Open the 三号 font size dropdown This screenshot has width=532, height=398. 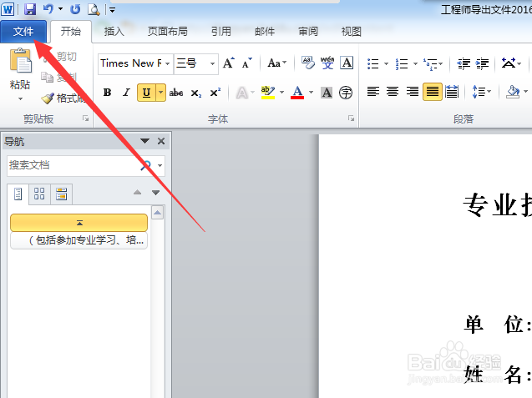(212, 63)
